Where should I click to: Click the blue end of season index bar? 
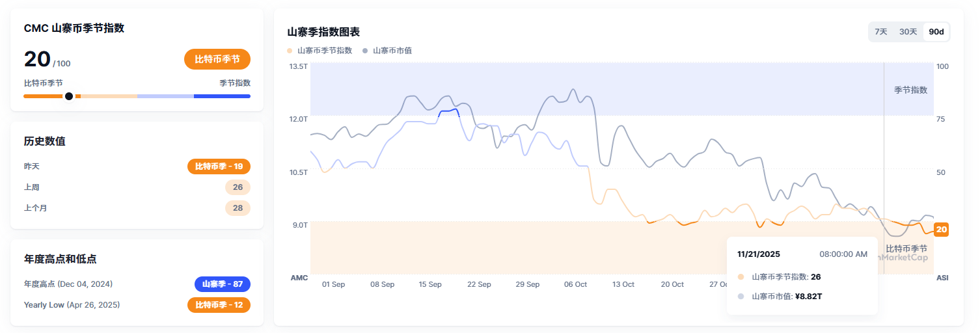(222, 96)
